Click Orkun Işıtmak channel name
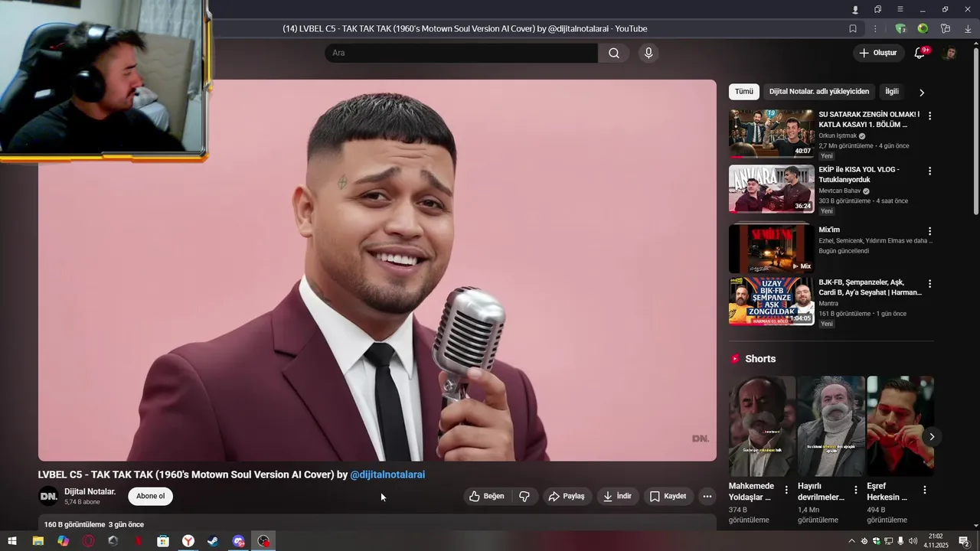This screenshot has height=551, width=980. pyautogui.click(x=837, y=135)
